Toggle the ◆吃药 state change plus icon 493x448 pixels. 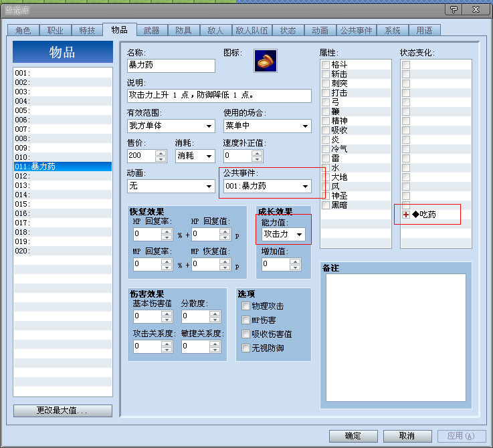click(406, 215)
